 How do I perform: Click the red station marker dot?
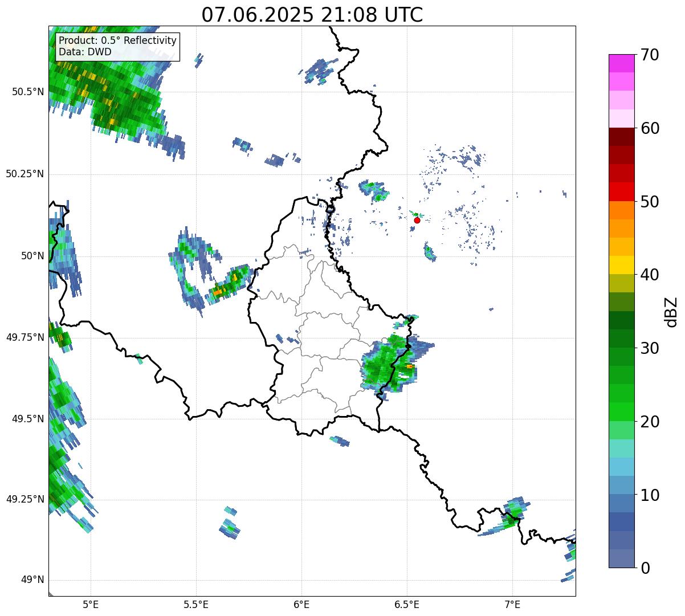(417, 220)
